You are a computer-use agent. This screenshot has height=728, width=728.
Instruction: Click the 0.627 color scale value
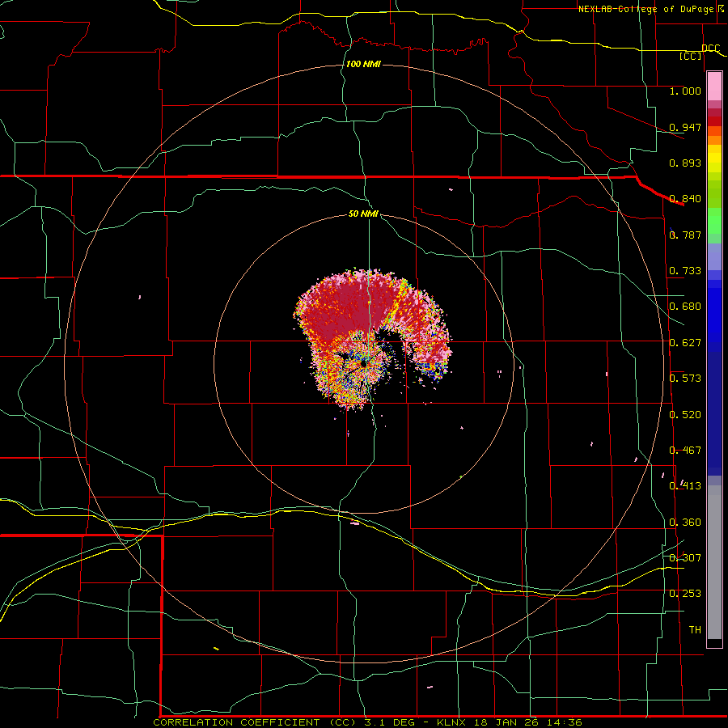pos(685,343)
